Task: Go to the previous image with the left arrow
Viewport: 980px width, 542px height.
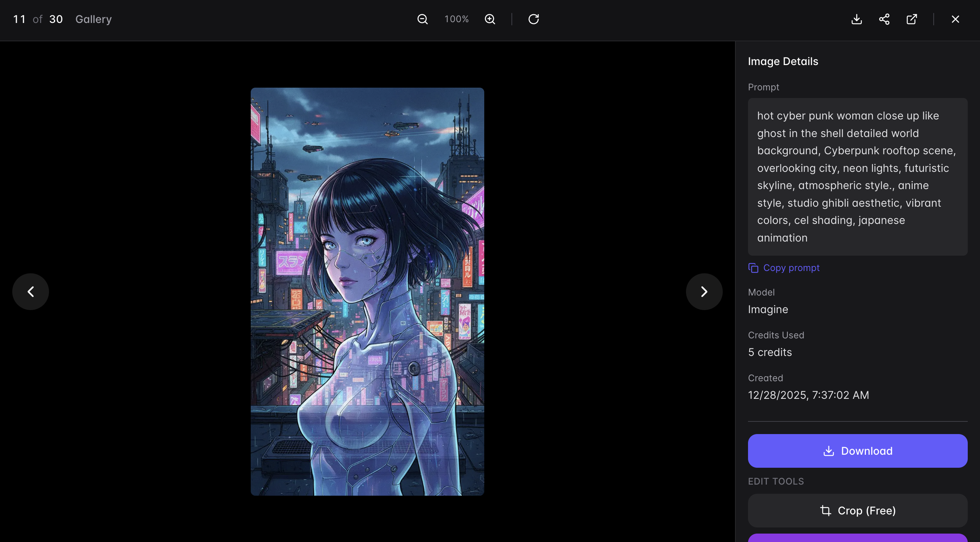Action: (x=30, y=291)
